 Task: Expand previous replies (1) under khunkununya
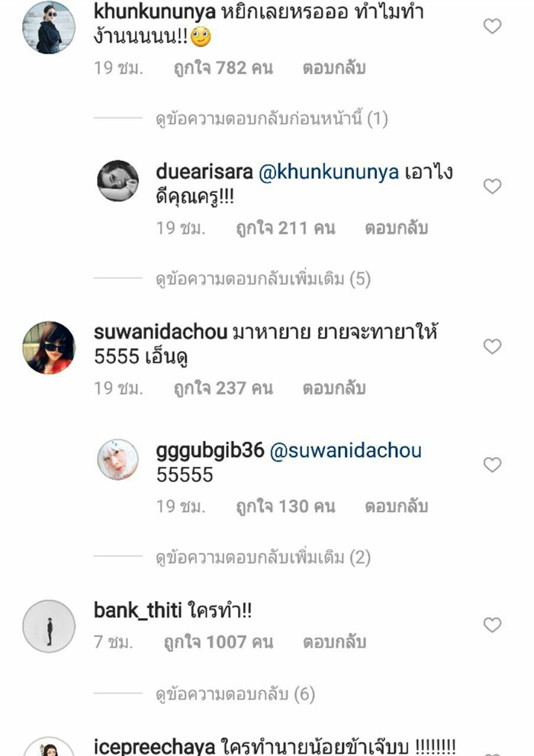272,118
